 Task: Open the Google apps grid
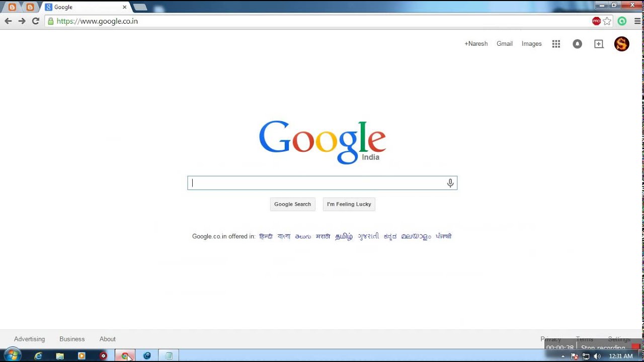[x=556, y=44]
